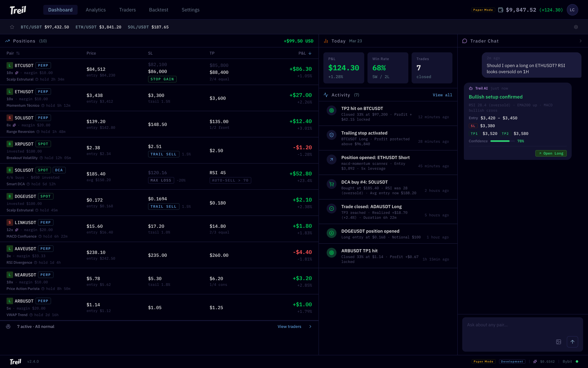Click the favorites star icon in ticker bar

pyautogui.click(x=12, y=27)
